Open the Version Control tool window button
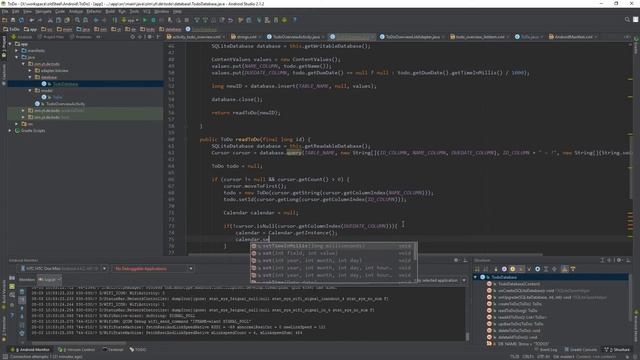 coord(77,350)
